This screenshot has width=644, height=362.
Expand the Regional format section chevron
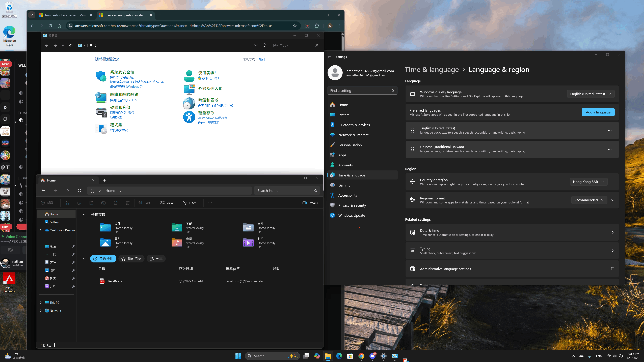point(613,200)
